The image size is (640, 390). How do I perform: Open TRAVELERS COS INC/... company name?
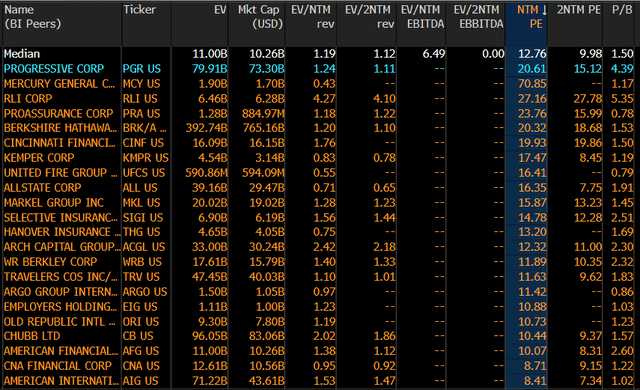point(60,277)
